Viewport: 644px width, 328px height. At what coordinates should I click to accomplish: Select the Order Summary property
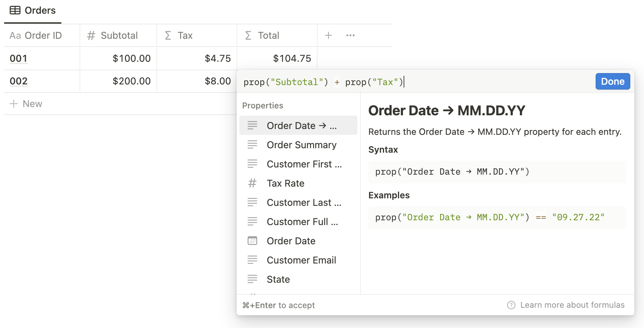[x=301, y=144]
